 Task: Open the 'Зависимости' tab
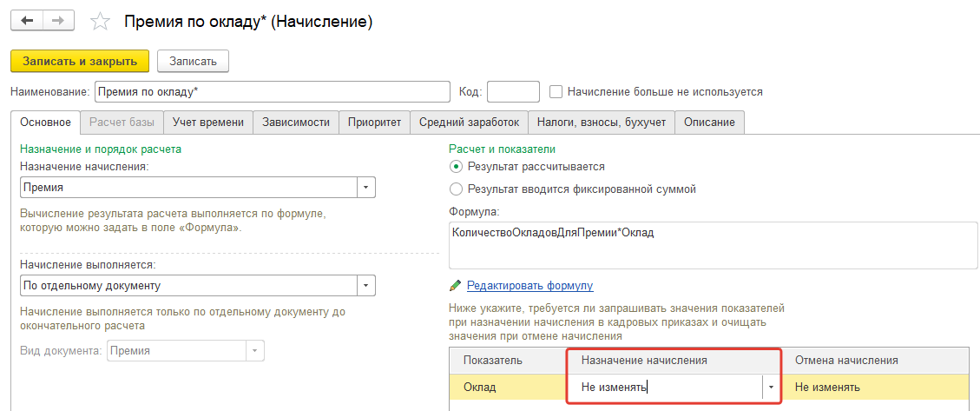tap(295, 123)
